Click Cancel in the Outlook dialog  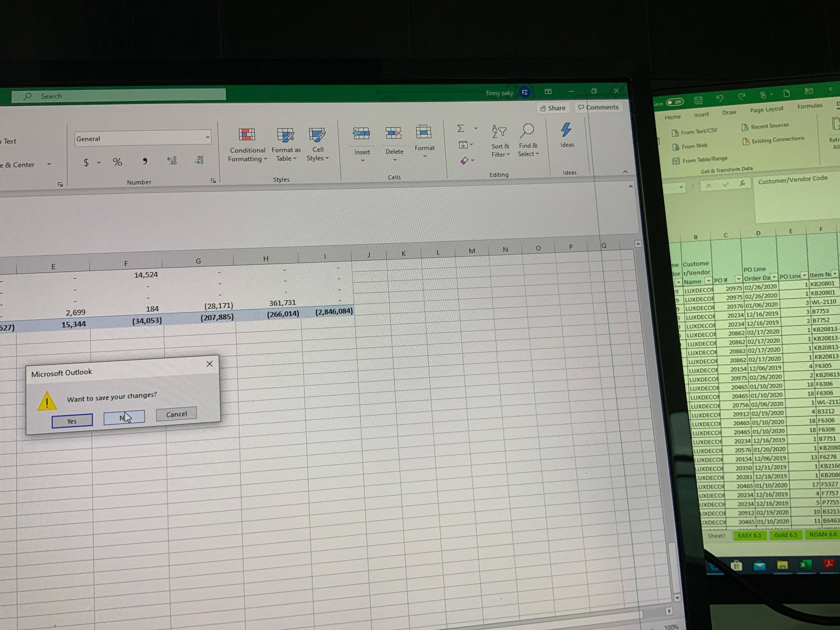click(177, 414)
